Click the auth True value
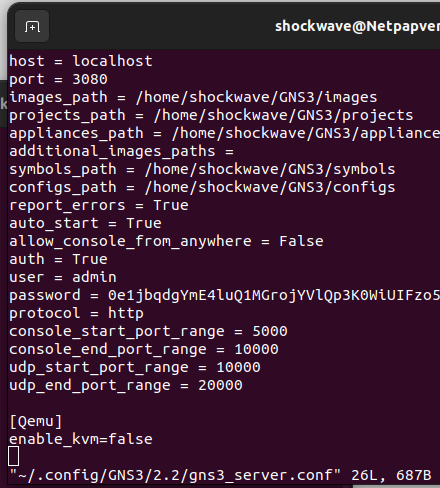Image resolution: width=440 pixels, height=488 pixels. 90,259
